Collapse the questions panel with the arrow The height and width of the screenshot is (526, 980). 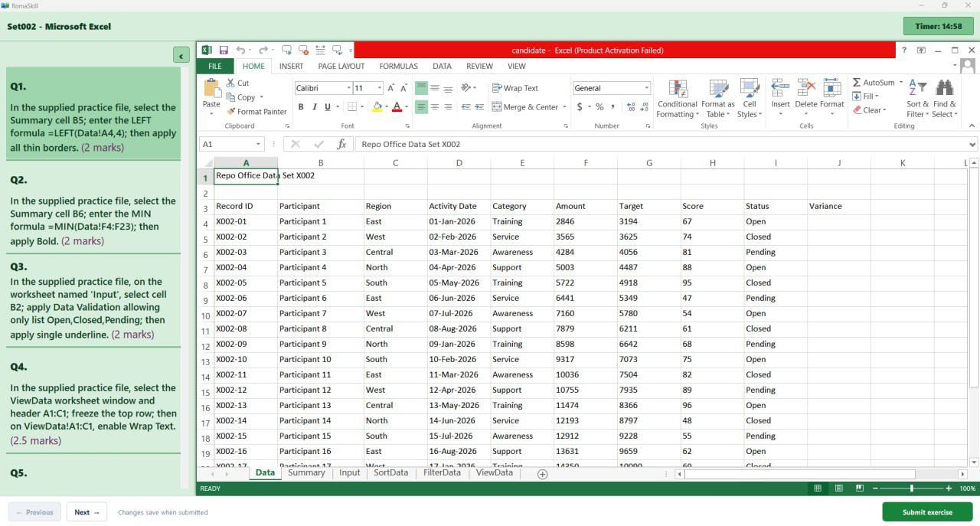(181, 56)
